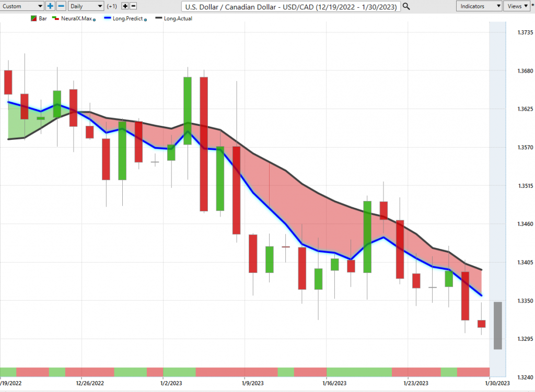Click the NeuralX.Max legend icon
The image size is (535, 392).
tap(55, 18)
